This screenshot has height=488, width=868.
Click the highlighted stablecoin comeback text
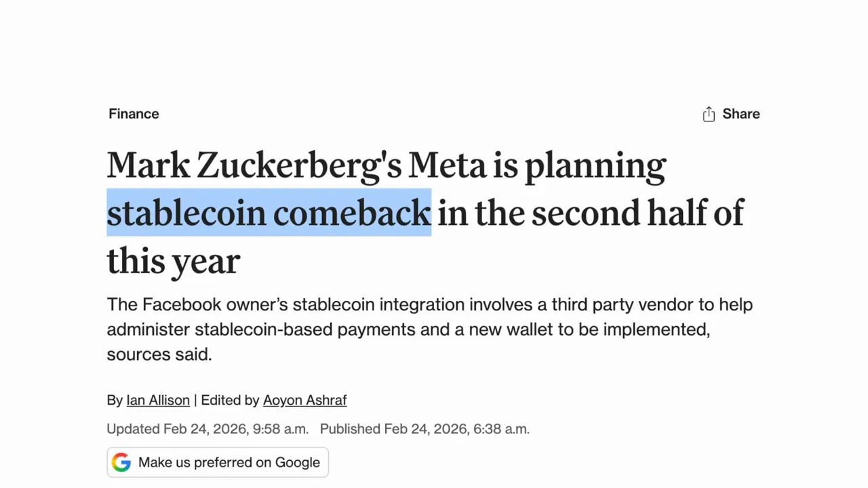click(x=269, y=212)
